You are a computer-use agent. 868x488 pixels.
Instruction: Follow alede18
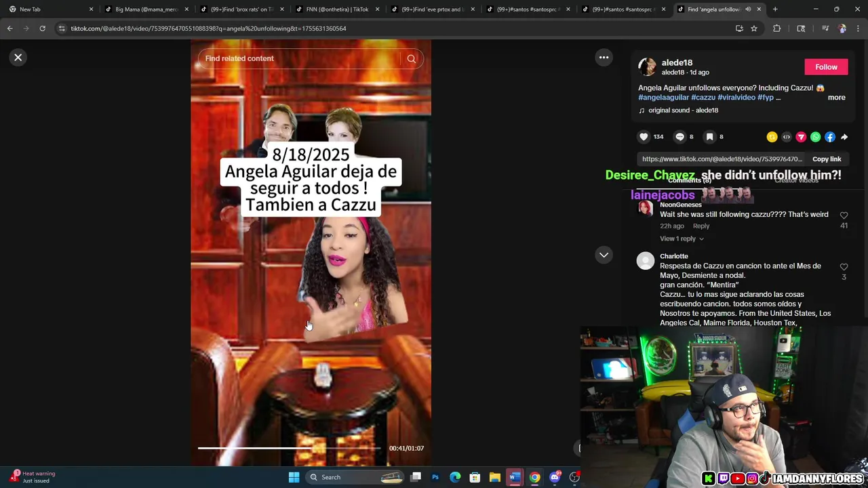826,67
